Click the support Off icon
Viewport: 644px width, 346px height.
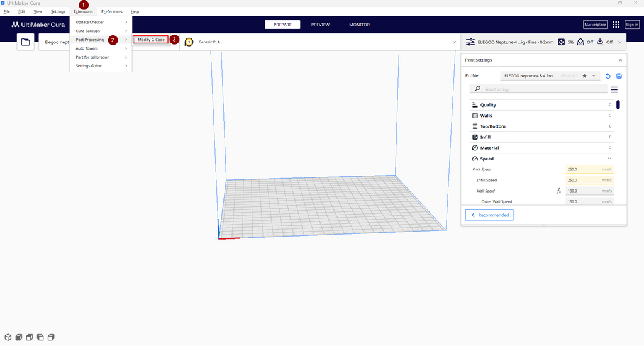click(x=580, y=42)
